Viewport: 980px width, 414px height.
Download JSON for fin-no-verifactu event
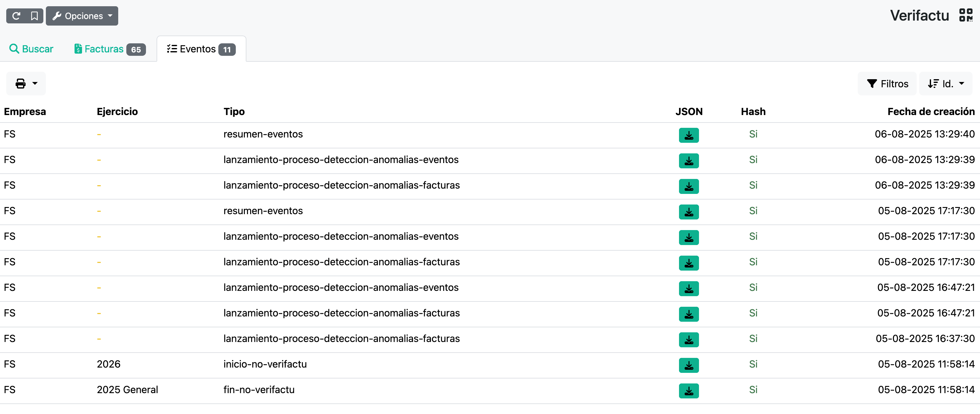[x=689, y=390]
